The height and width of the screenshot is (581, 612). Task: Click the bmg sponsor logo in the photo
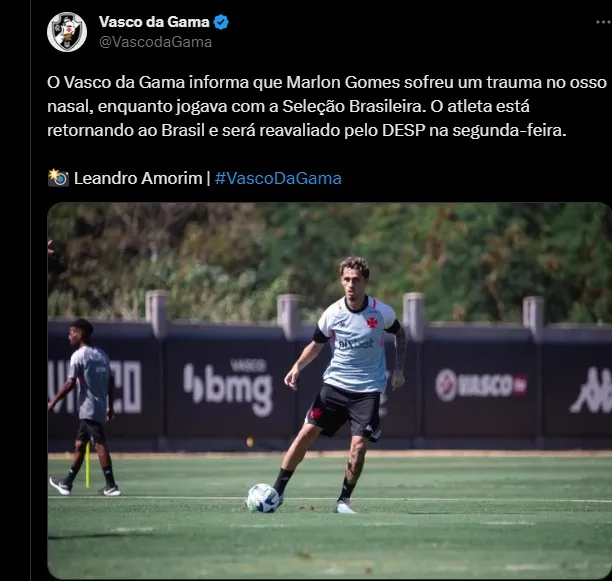pyautogui.click(x=228, y=388)
